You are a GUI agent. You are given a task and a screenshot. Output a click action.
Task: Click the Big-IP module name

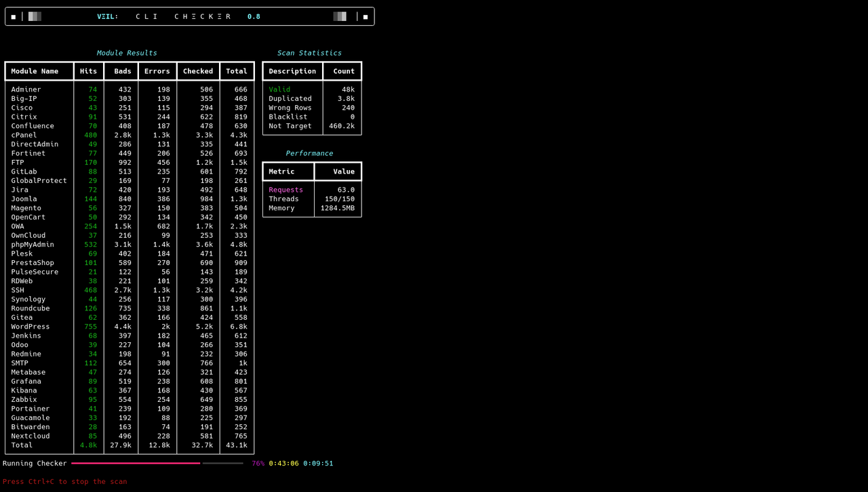click(x=24, y=98)
